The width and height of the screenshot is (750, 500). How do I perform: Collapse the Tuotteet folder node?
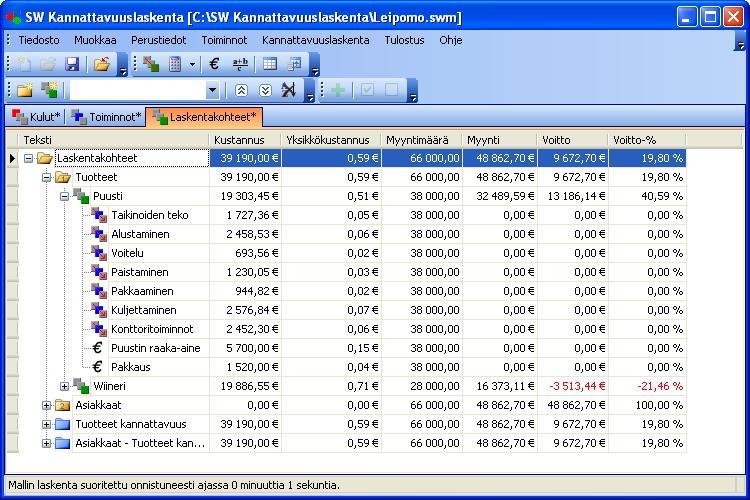pyautogui.click(x=46, y=178)
